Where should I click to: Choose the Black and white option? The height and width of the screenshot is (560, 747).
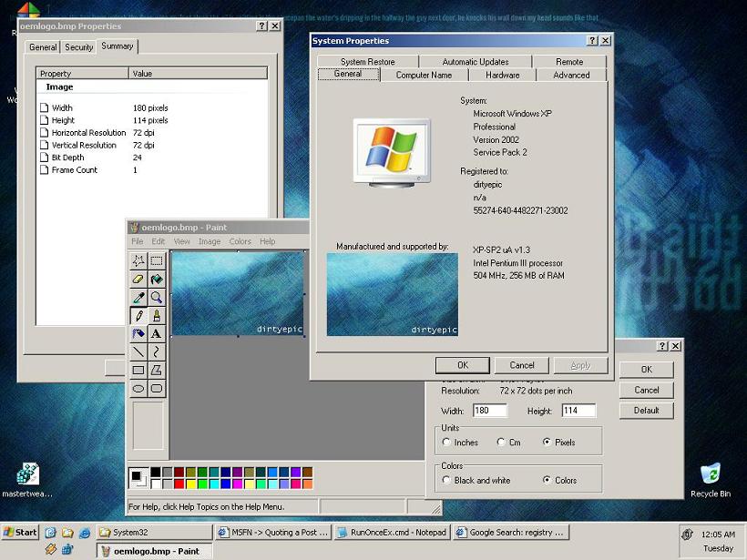[446, 480]
